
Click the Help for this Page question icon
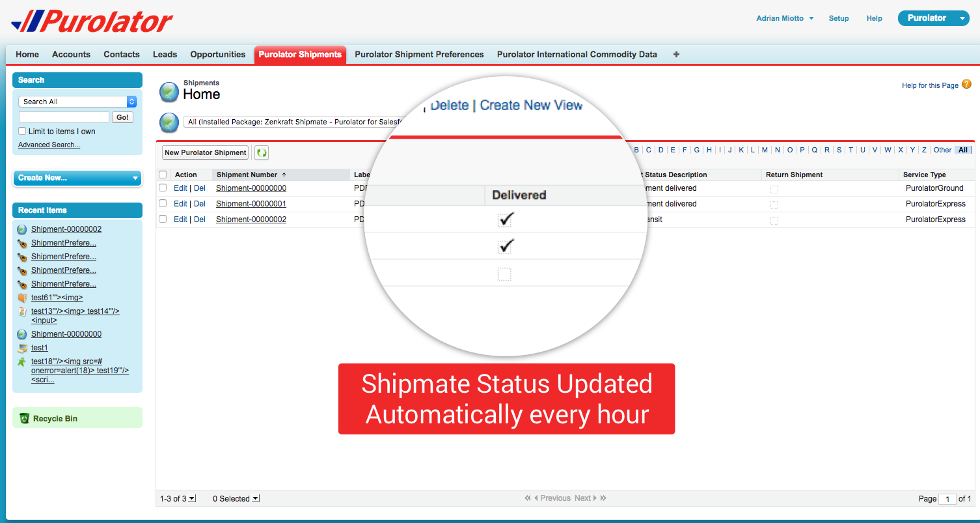point(966,84)
